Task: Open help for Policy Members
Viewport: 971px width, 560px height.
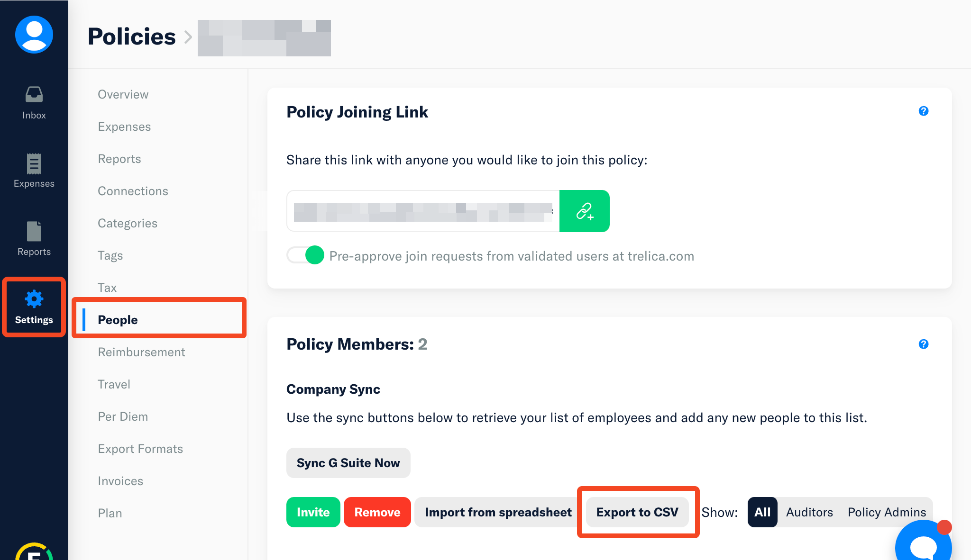Action: 923,344
